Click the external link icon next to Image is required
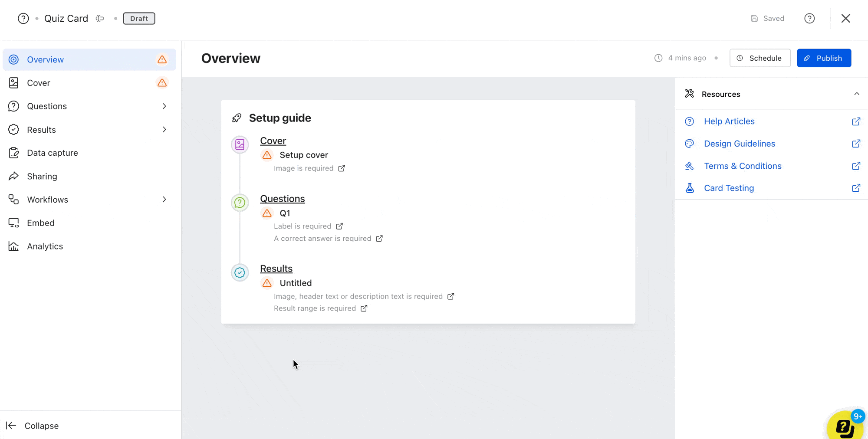This screenshot has width=868, height=439. pyautogui.click(x=342, y=168)
